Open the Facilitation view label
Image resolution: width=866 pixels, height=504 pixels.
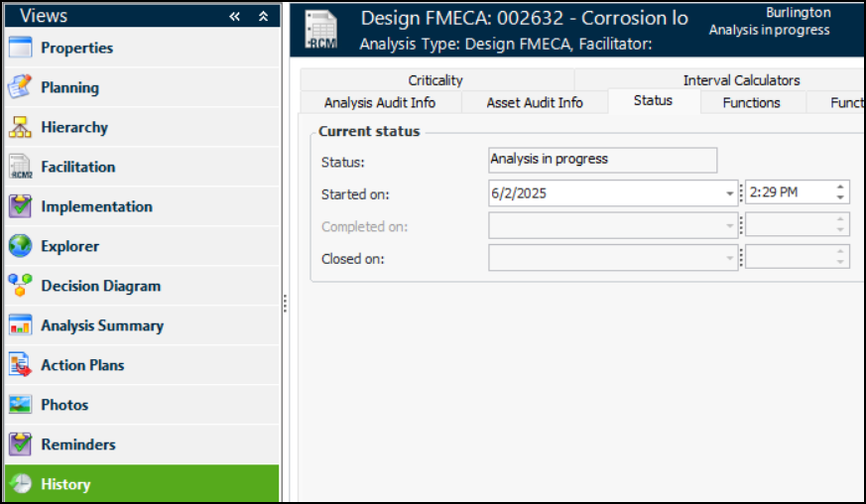(78, 167)
